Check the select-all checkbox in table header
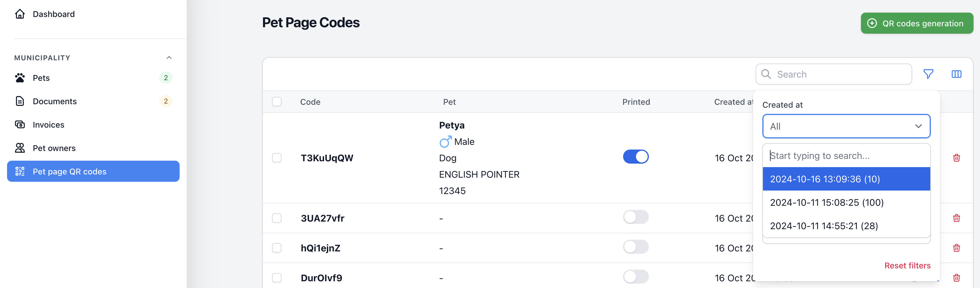Viewport: 980px width, 288px height. tap(276, 102)
